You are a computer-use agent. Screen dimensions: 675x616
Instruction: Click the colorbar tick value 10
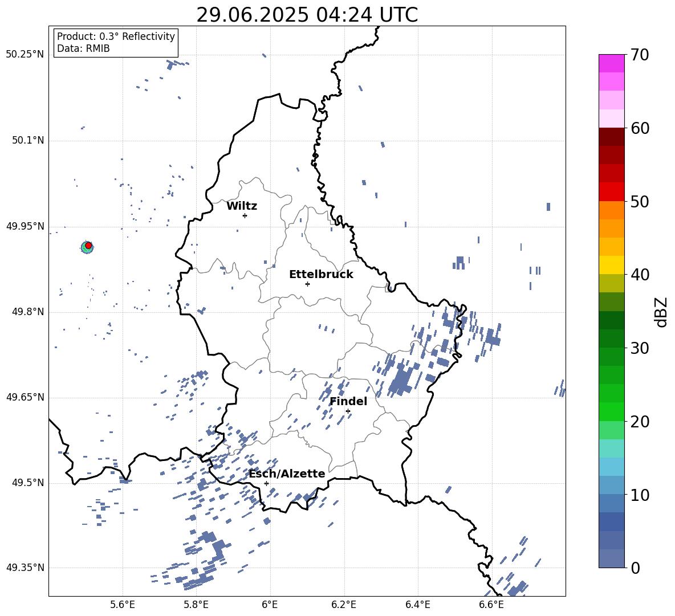pos(640,495)
